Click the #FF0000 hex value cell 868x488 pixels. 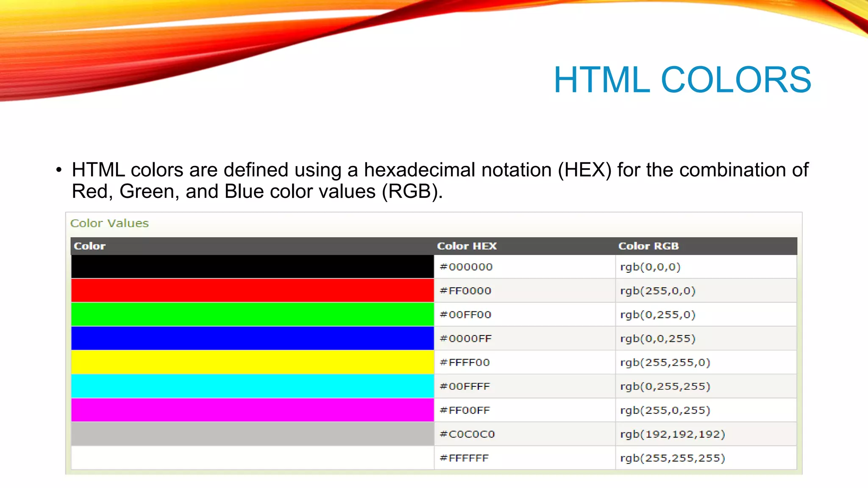pyautogui.click(x=465, y=291)
